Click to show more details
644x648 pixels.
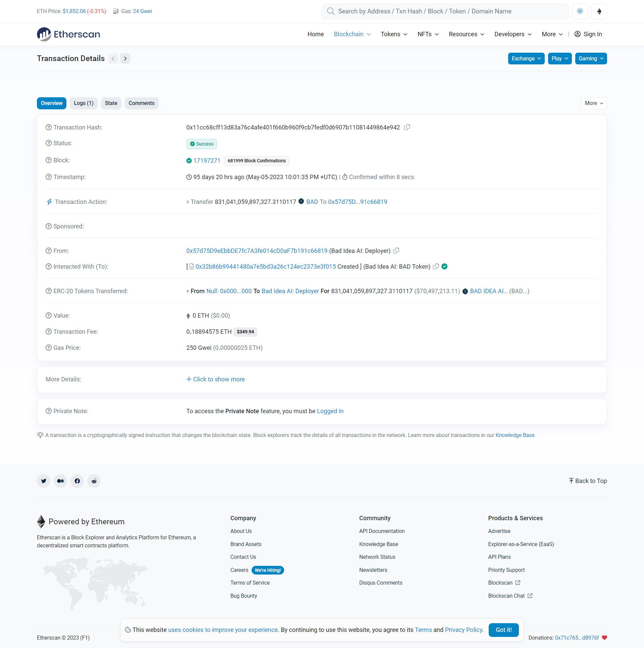215,379
